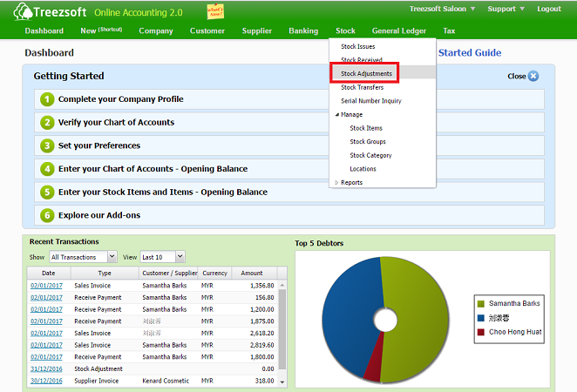Open the General Ledger menu
577x392 pixels.
pos(398,30)
